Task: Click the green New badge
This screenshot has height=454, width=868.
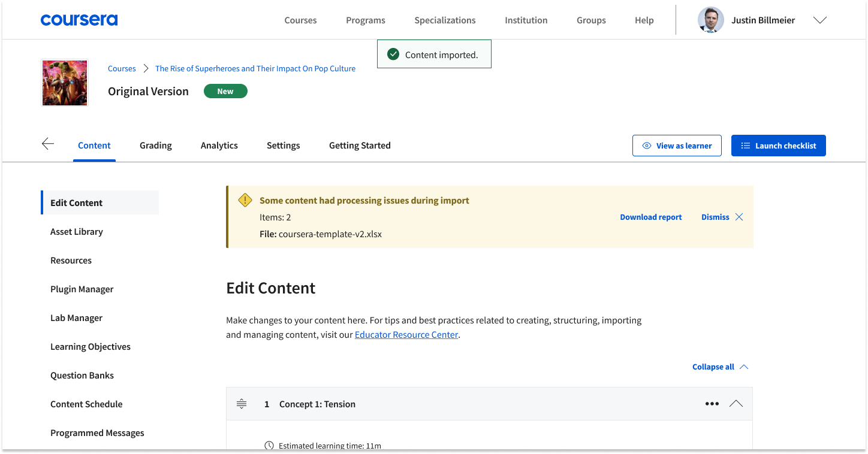Action: (225, 91)
